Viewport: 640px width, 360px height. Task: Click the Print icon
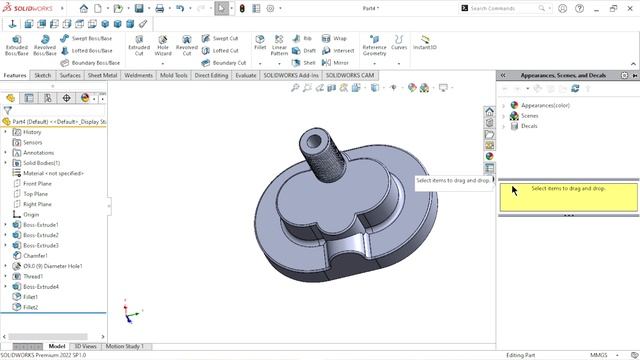[160, 8]
